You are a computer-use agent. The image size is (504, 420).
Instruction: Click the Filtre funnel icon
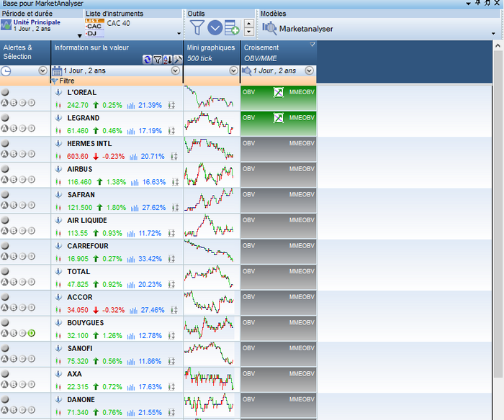click(x=54, y=81)
